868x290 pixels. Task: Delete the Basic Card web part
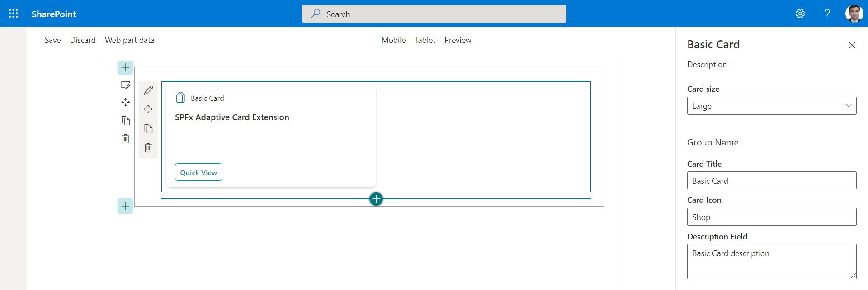point(148,148)
